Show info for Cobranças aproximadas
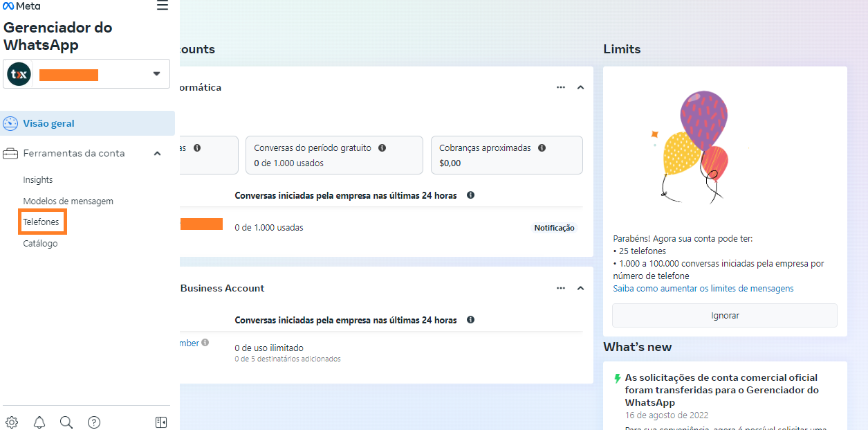The image size is (868, 430). pos(542,148)
